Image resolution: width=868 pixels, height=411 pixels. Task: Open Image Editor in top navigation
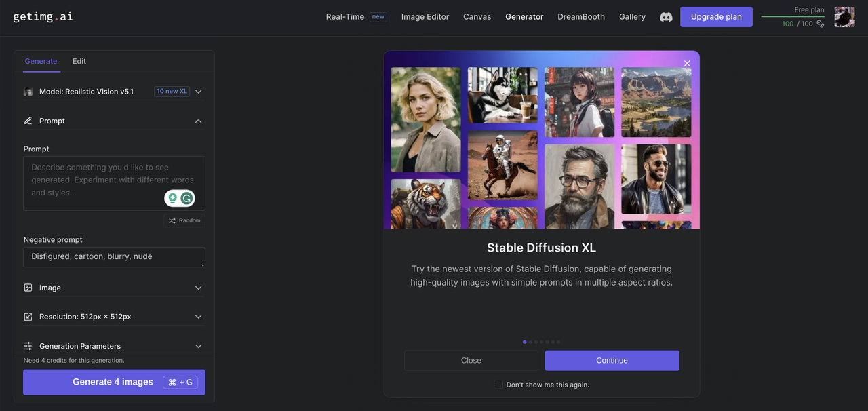point(425,17)
